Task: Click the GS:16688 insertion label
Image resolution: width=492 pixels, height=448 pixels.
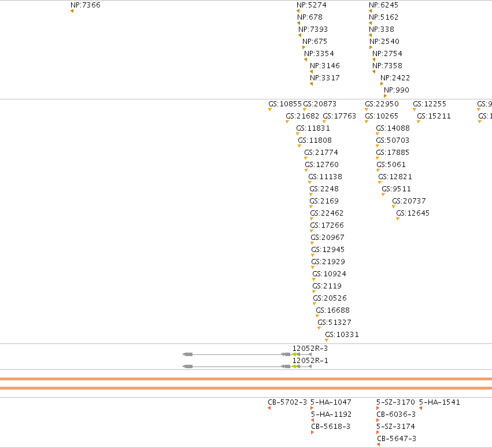Action: 332,310
